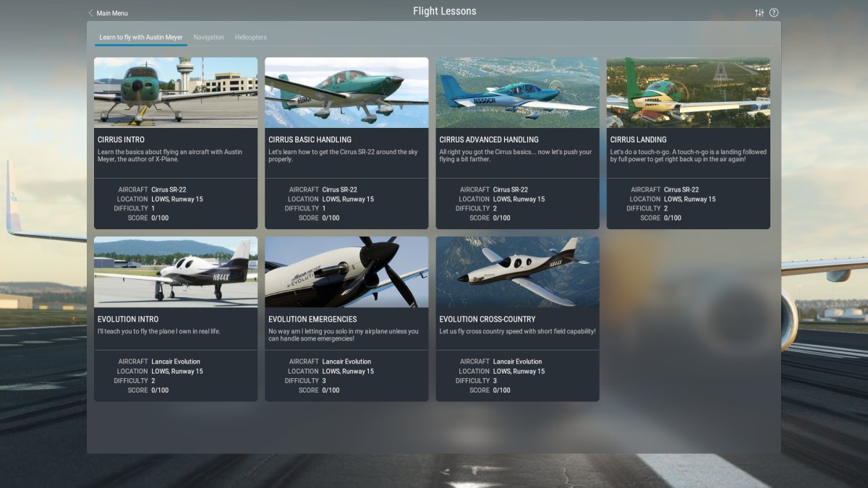Open the Cirrus Intro lesson thumbnail

176,93
